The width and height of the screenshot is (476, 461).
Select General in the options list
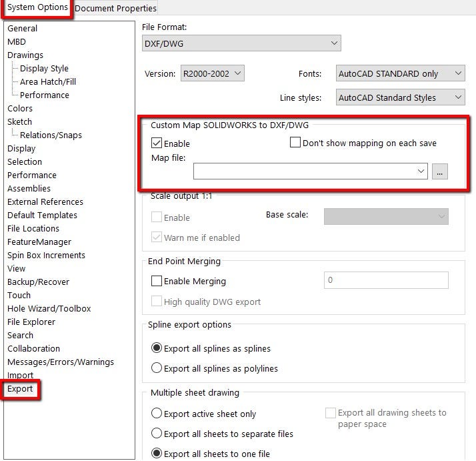(22, 28)
